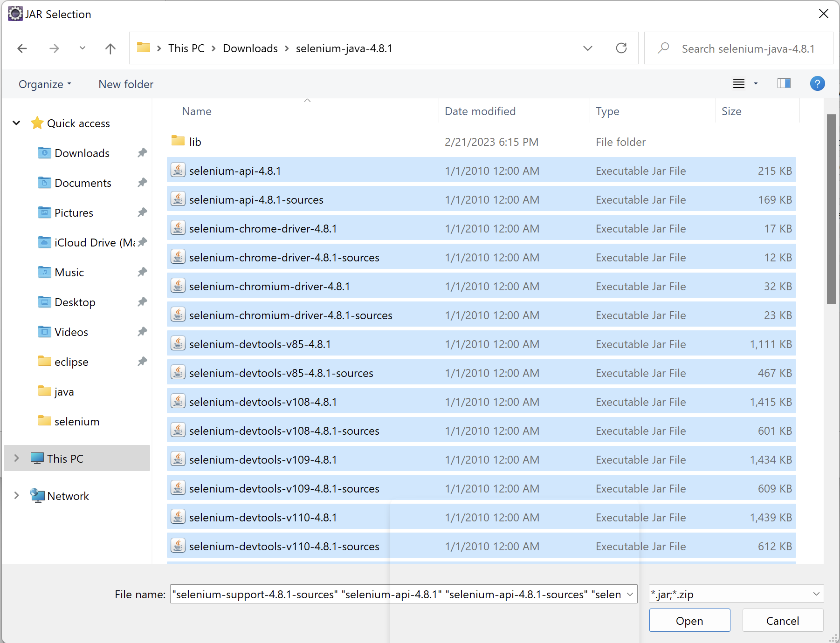
Task: Click the Open button
Action: coord(689,621)
